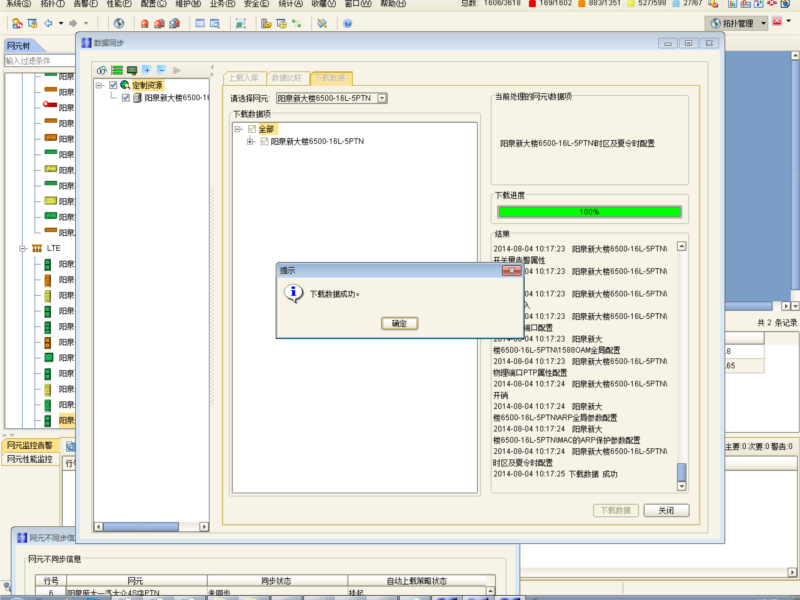Open the 拓扑管理 dropdown in the top right
The width and height of the screenshot is (800, 600).
763,22
